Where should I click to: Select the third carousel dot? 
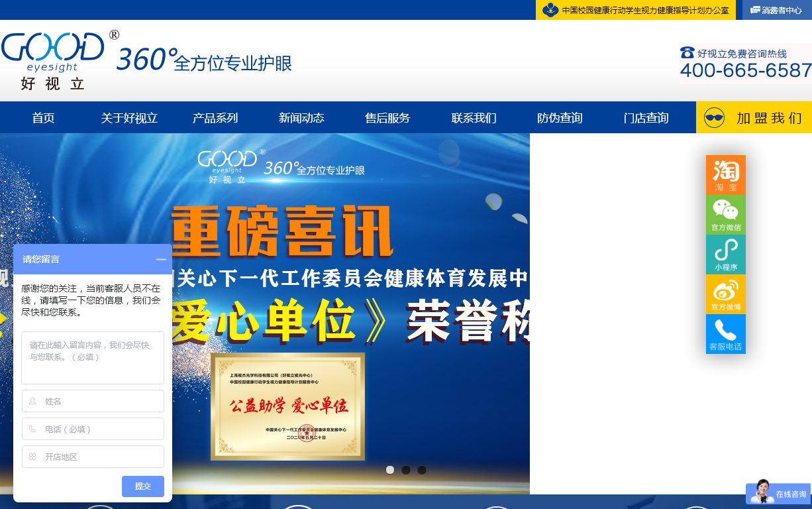pyautogui.click(x=422, y=470)
